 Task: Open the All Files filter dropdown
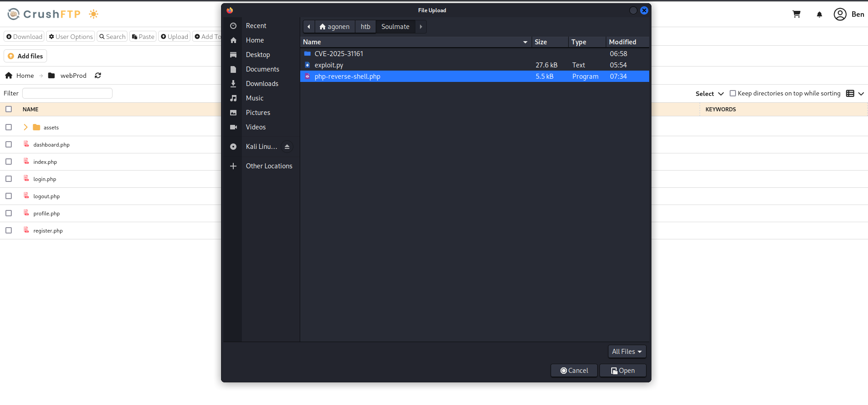627,352
